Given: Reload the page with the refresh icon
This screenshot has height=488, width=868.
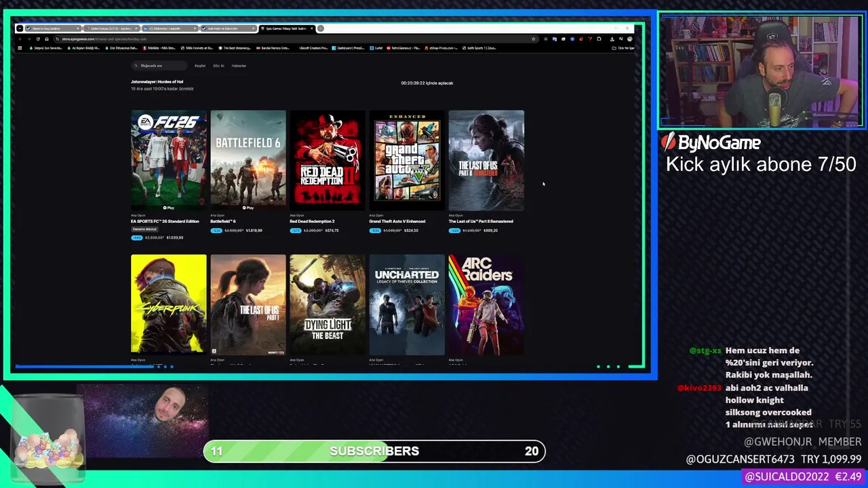Looking at the screenshot, I should pyautogui.click(x=38, y=39).
